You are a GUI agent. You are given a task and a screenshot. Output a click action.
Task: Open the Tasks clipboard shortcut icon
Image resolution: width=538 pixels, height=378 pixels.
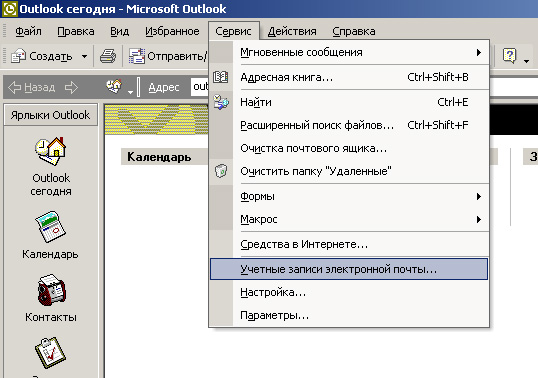[x=50, y=353]
